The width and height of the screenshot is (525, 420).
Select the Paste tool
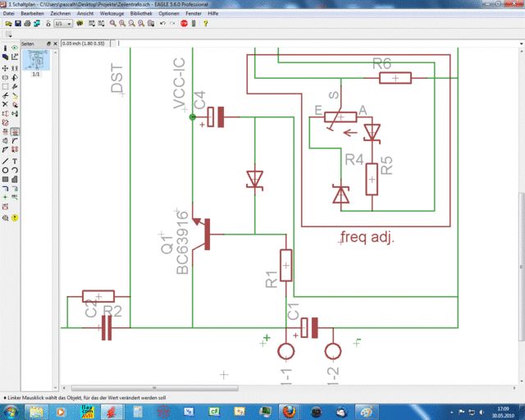pos(15,96)
